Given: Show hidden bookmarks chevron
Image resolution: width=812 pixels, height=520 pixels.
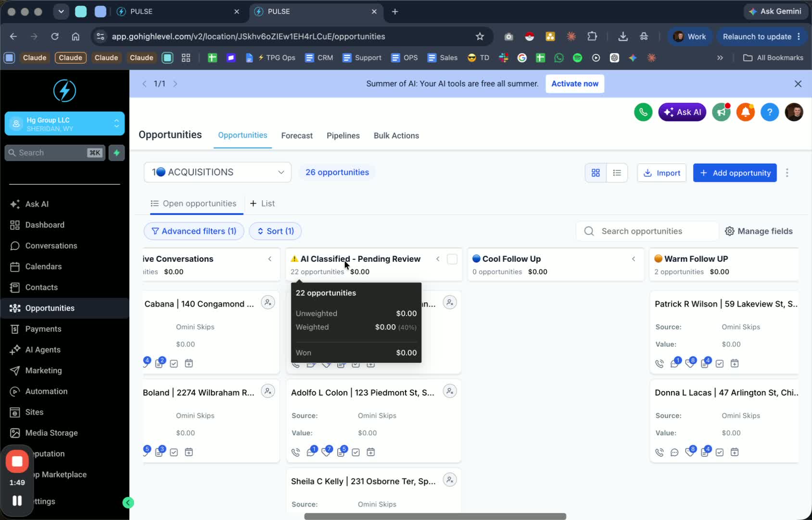Looking at the screenshot, I should point(720,58).
